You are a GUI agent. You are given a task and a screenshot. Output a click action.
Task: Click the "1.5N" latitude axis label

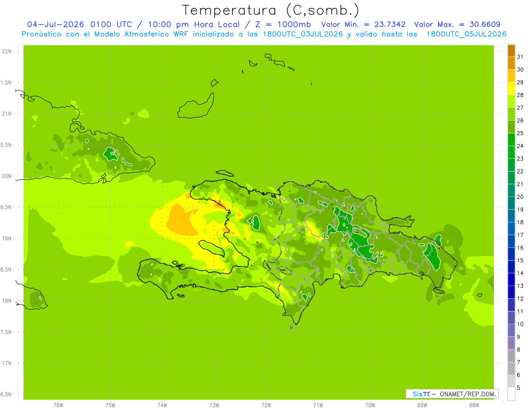click(7, 82)
